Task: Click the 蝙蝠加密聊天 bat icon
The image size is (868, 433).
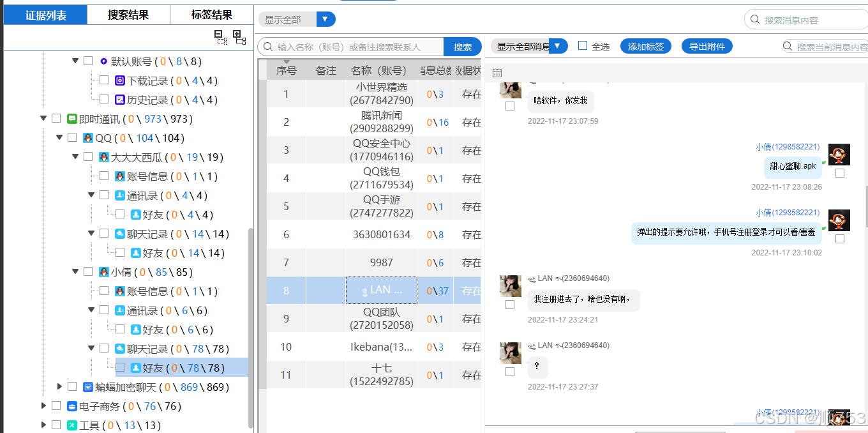Action: point(87,386)
